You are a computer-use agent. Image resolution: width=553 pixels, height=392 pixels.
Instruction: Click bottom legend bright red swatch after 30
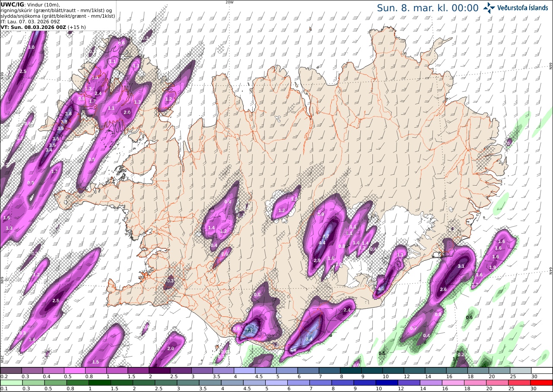pos(542,383)
